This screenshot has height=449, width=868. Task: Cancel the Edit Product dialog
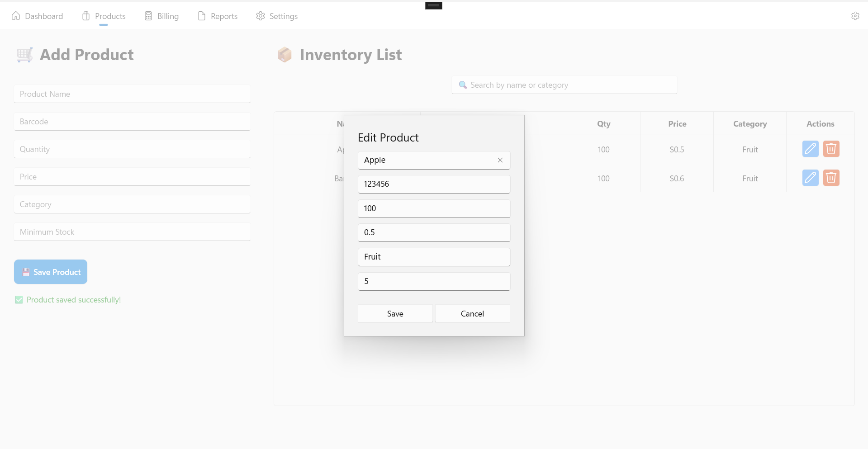pos(472,313)
